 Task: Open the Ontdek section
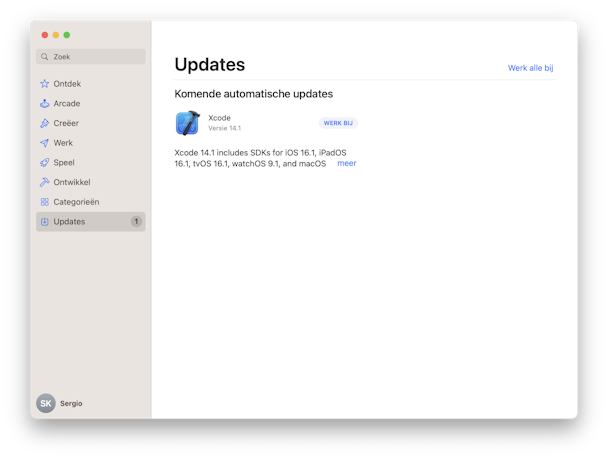click(91, 84)
